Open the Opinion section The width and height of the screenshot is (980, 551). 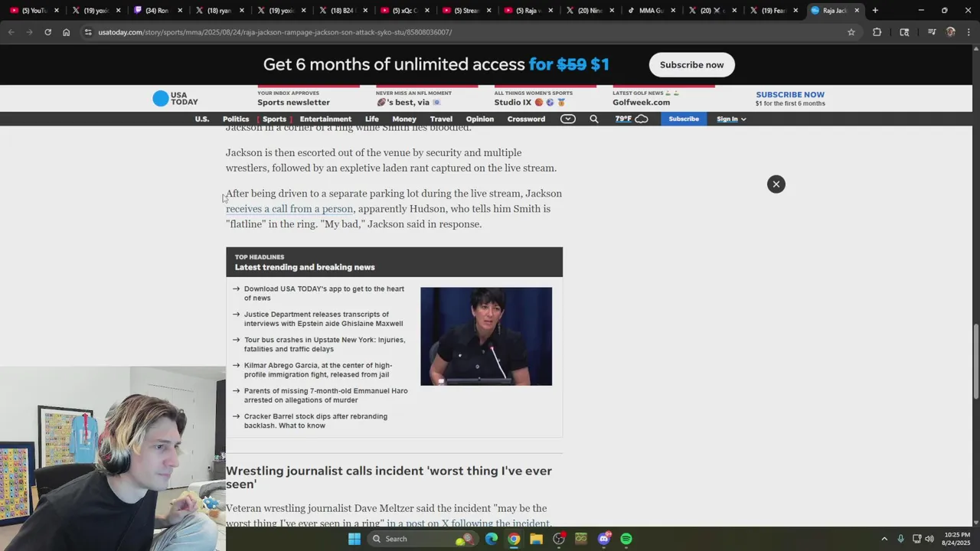[x=480, y=119]
